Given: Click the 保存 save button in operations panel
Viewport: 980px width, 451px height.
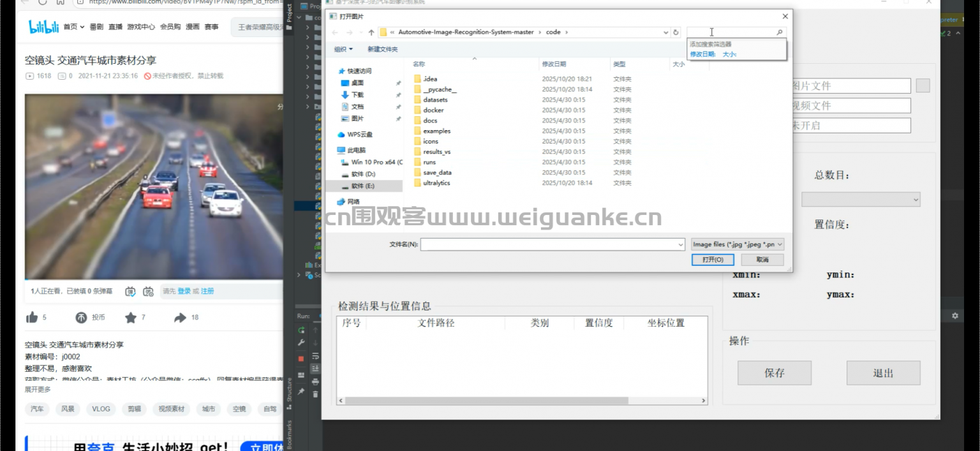Looking at the screenshot, I should click(x=774, y=373).
